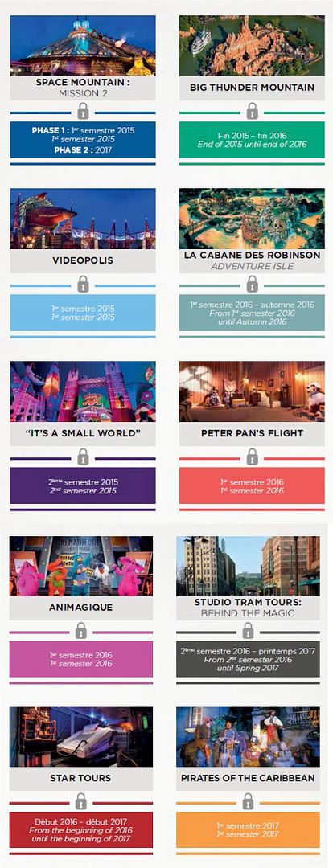Click the blue Phase 1 and Phase 2 date box
This screenshot has height=868, width=333.
click(x=83, y=140)
